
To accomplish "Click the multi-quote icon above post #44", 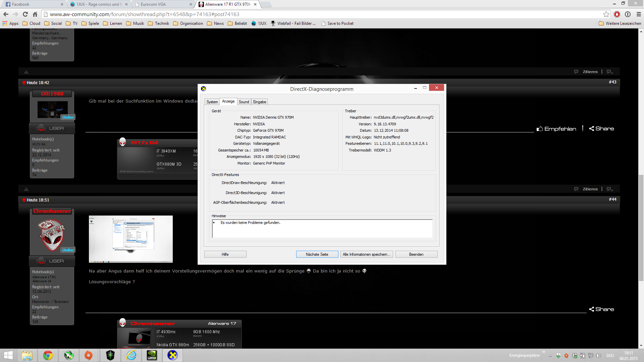I will [610, 189].
